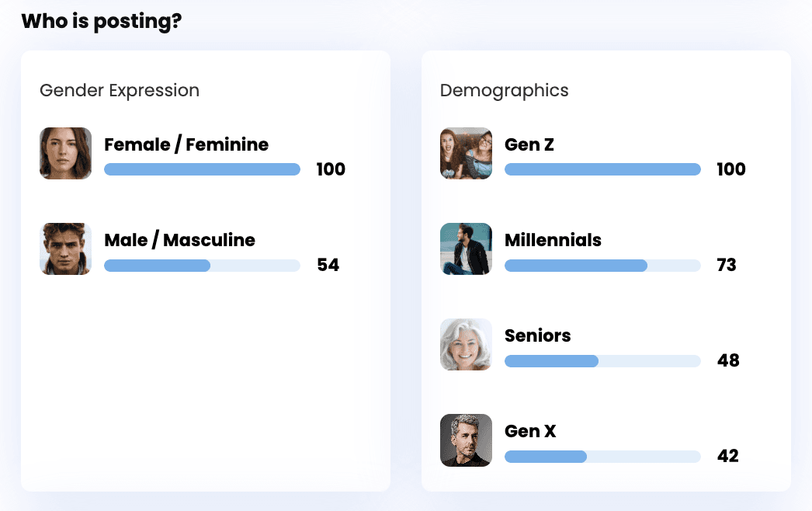Click the Millennials score value 73
Screen dimensions: 812x511
click(727, 266)
